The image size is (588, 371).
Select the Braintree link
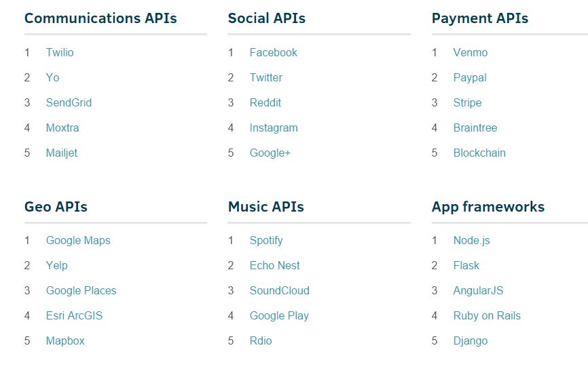coord(475,128)
